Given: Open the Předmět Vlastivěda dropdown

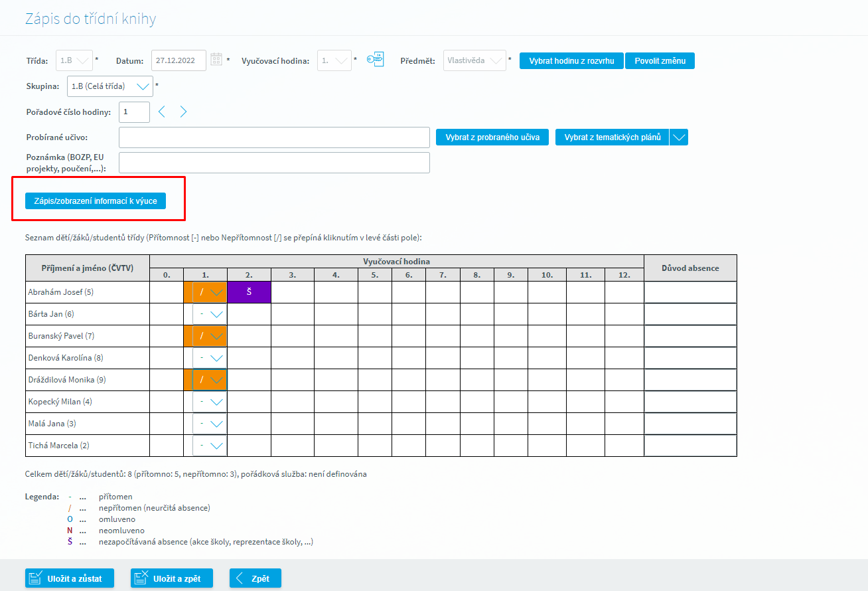Looking at the screenshot, I should click(474, 60).
